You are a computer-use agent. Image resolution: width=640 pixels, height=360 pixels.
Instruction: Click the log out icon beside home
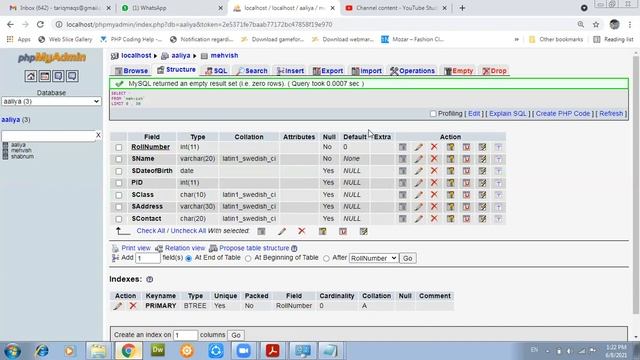44,76
